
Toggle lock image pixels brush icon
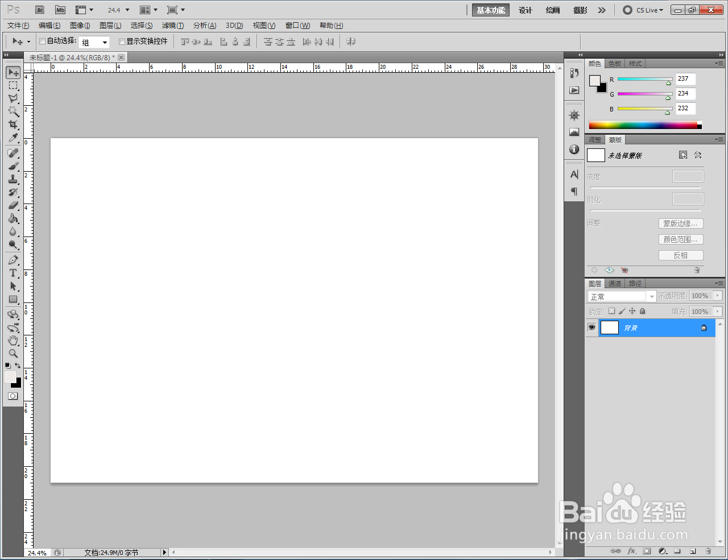(622, 312)
